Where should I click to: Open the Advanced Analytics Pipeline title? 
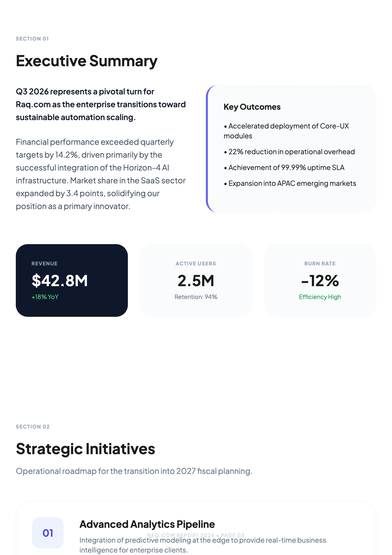(x=147, y=524)
